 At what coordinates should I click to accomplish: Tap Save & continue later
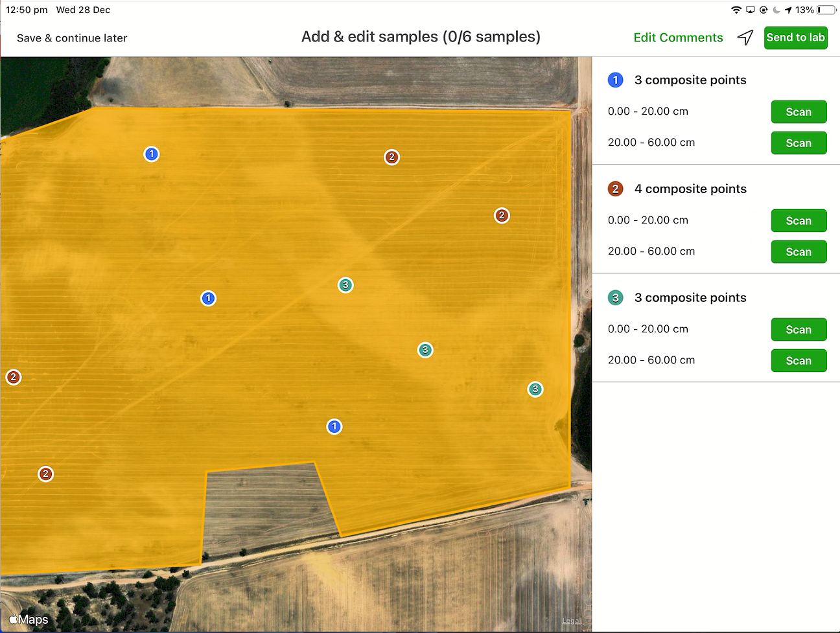[72, 38]
